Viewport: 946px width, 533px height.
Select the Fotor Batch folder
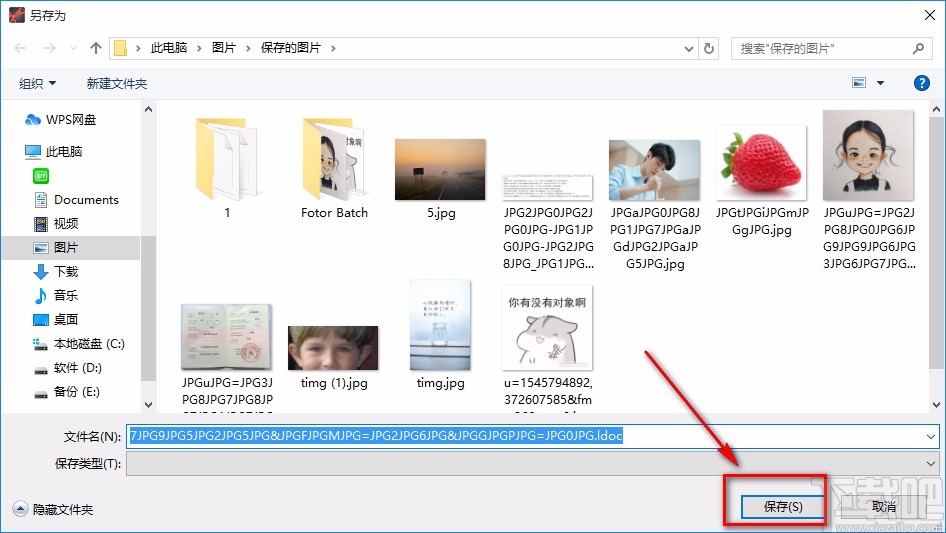point(334,168)
